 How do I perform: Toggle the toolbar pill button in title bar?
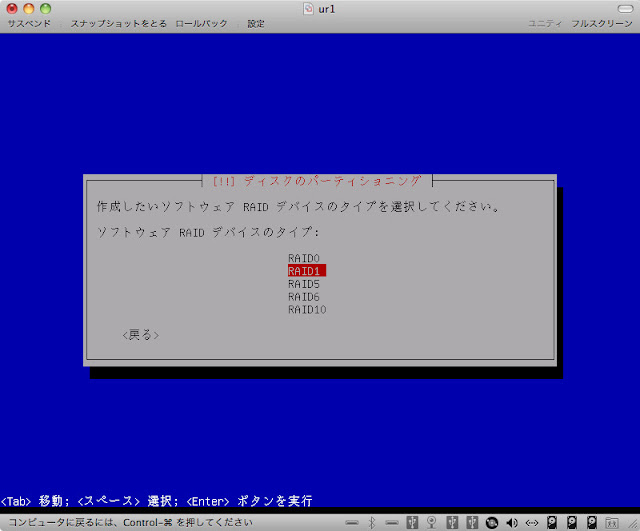(x=625, y=9)
